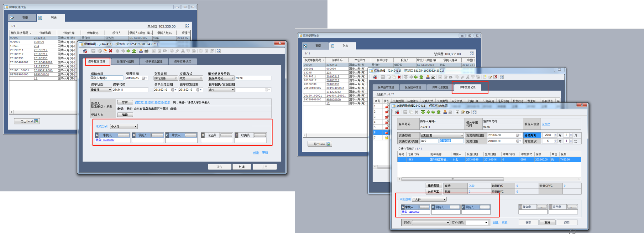This screenshot has width=644, height=243.
Task: Click the fullscreen expand icon in the 交费记录编辑 toolbar
Action: [474, 112]
